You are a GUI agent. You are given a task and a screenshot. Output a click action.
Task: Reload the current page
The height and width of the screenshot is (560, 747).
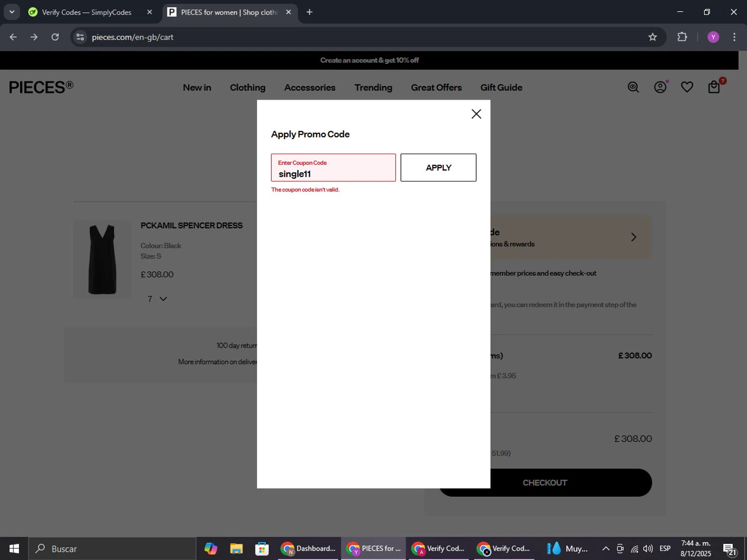coord(55,37)
